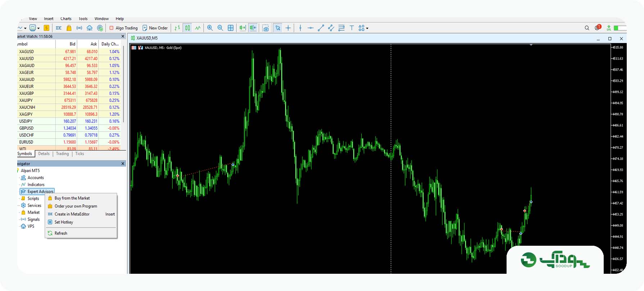Select the crosshair tool in toolbar
Screen dimensions: 644x291
288,28
